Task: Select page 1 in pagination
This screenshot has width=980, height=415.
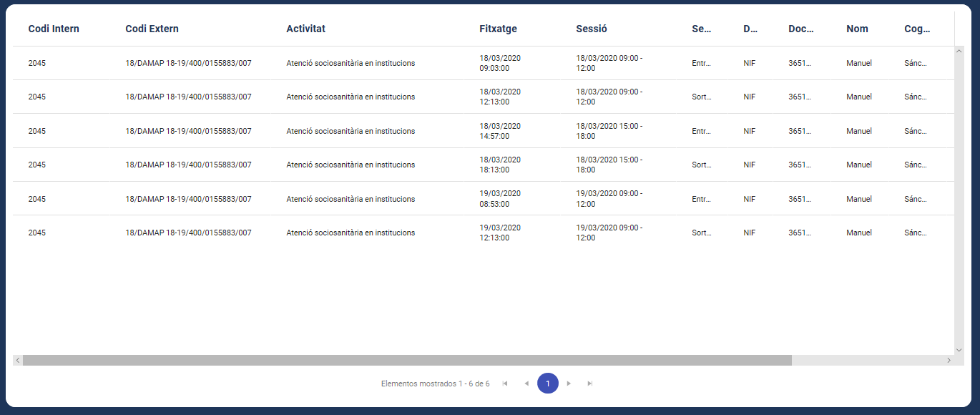Action: pyautogui.click(x=547, y=384)
